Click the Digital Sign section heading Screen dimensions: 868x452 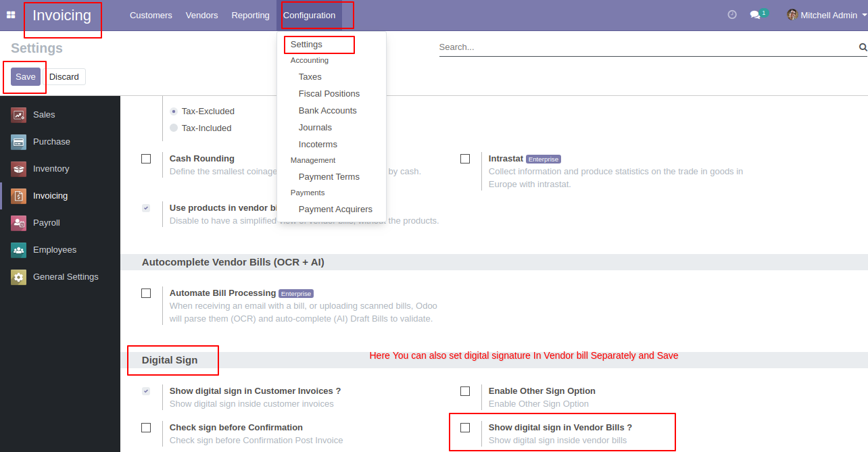click(170, 360)
